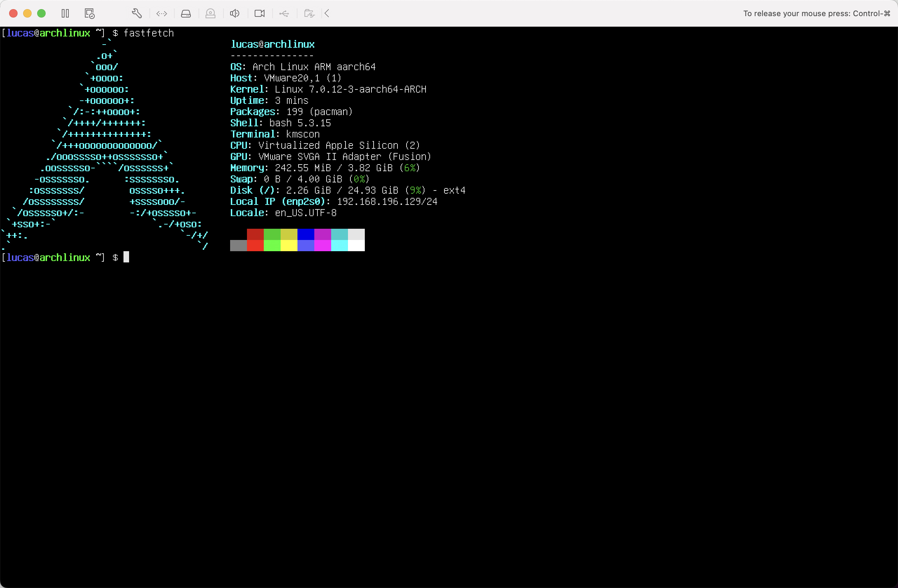Click the sound card speaker icon
Viewport: 898px width, 588px height.
(235, 14)
